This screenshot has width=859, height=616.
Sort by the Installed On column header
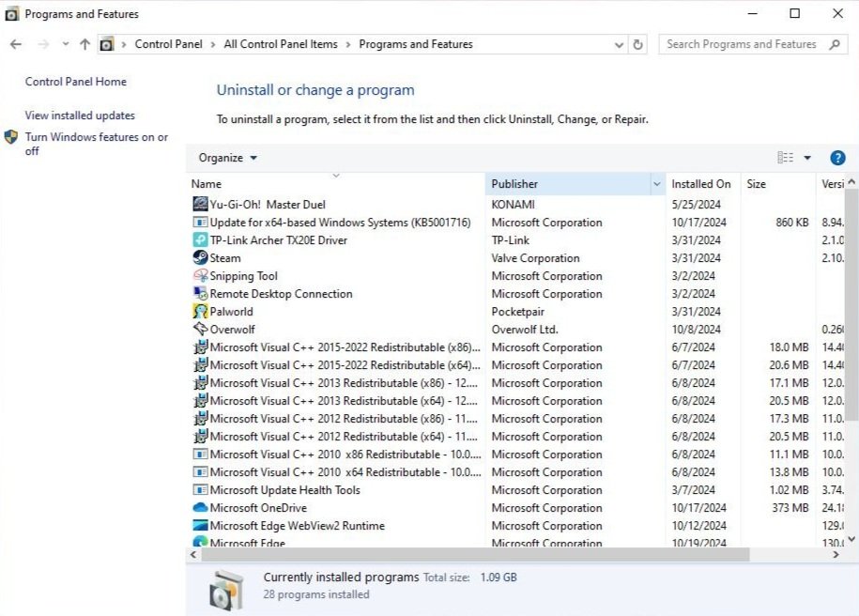pyautogui.click(x=701, y=184)
